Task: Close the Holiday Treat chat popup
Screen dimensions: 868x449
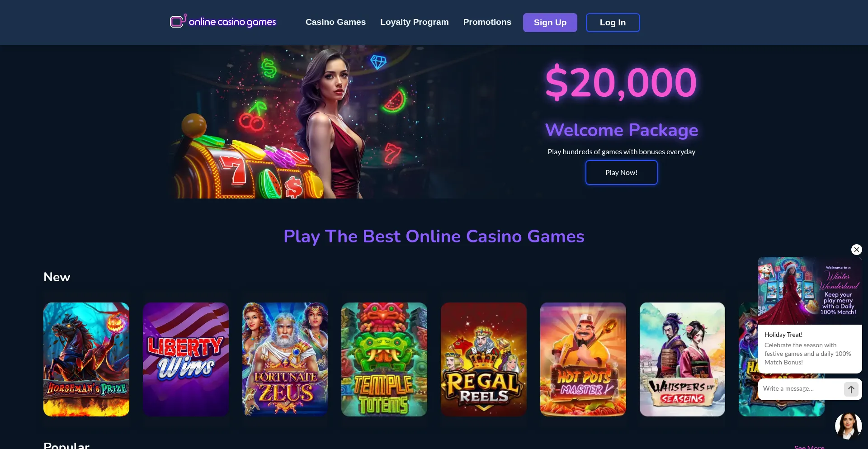Action: (856, 250)
